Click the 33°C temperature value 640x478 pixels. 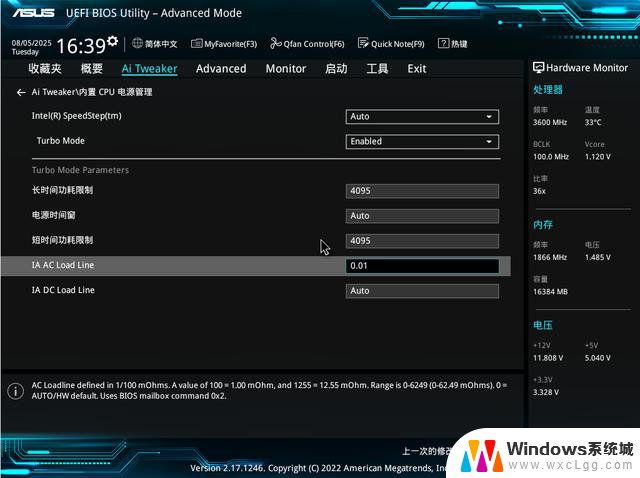tap(593, 122)
